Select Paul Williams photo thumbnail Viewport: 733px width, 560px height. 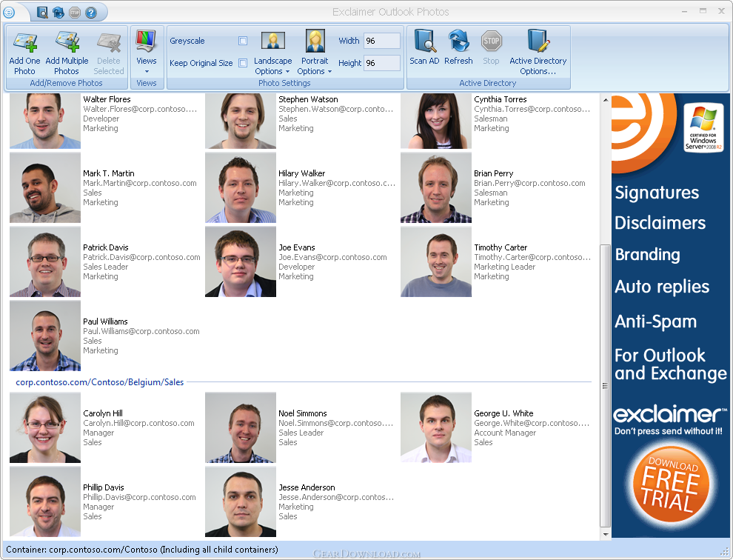(x=45, y=336)
